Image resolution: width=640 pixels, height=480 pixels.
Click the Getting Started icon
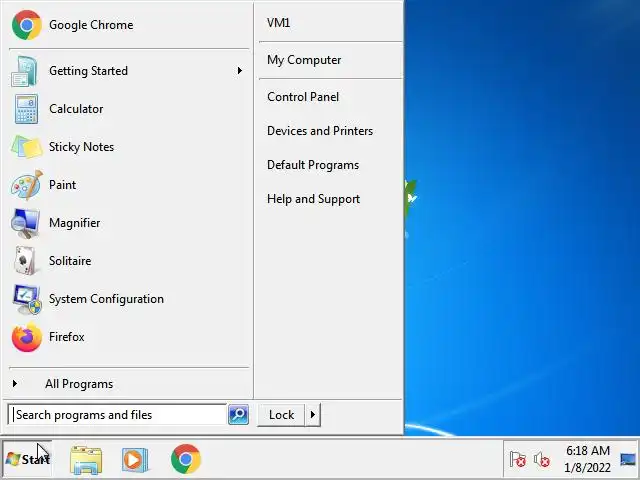(x=25, y=71)
